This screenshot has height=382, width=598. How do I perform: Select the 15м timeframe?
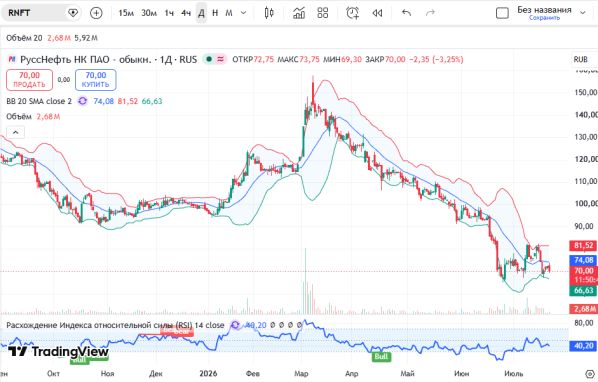coord(126,13)
